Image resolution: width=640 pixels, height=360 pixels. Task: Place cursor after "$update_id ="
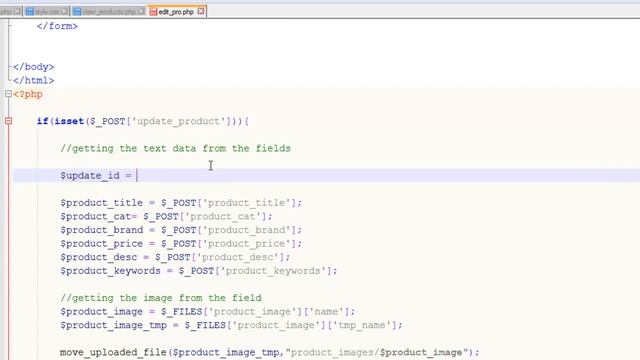pos(137,176)
